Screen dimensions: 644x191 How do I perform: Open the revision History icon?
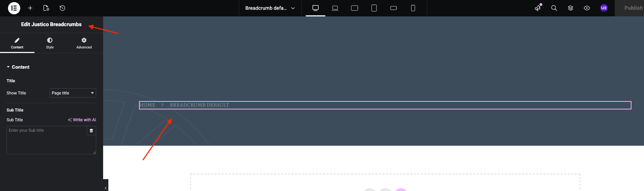click(x=62, y=8)
